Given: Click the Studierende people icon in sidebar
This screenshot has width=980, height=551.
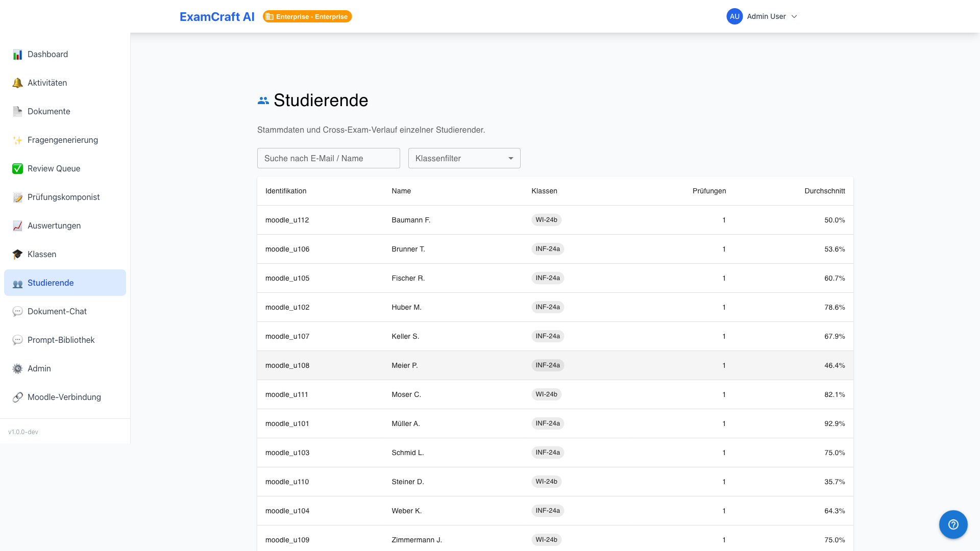Looking at the screenshot, I should coord(17,283).
